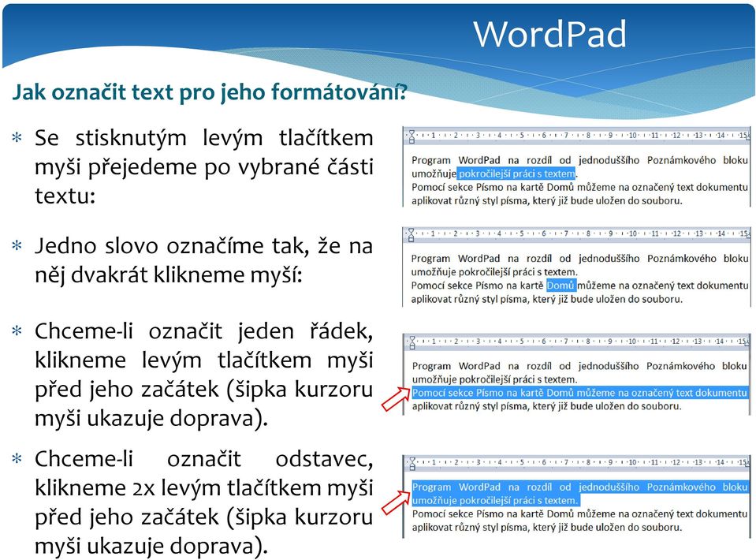
Task: Click heading 'Jak označit text pro jeho formátování?'
Action: pos(210,91)
